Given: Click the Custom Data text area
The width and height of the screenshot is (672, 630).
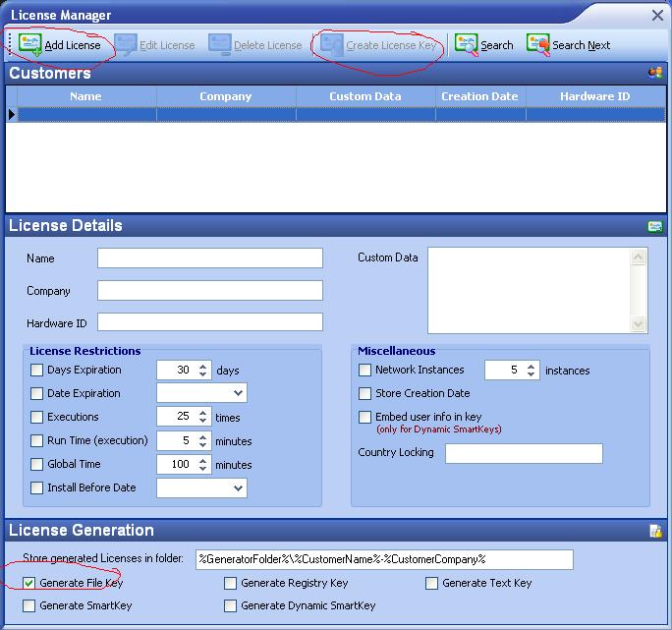Looking at the screenshot, I should coord(530,290).
